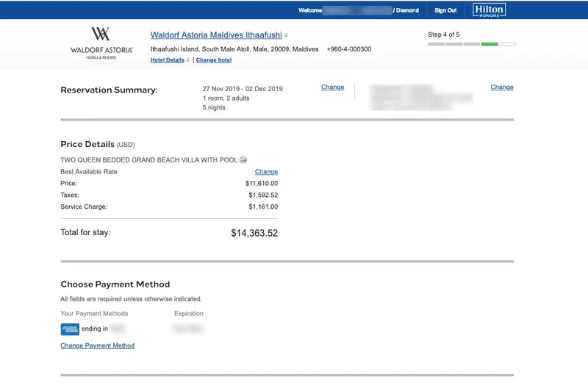The image size is (588, 391).
Task: Click the service charge value $1,161.00
Action: (263, 207)
